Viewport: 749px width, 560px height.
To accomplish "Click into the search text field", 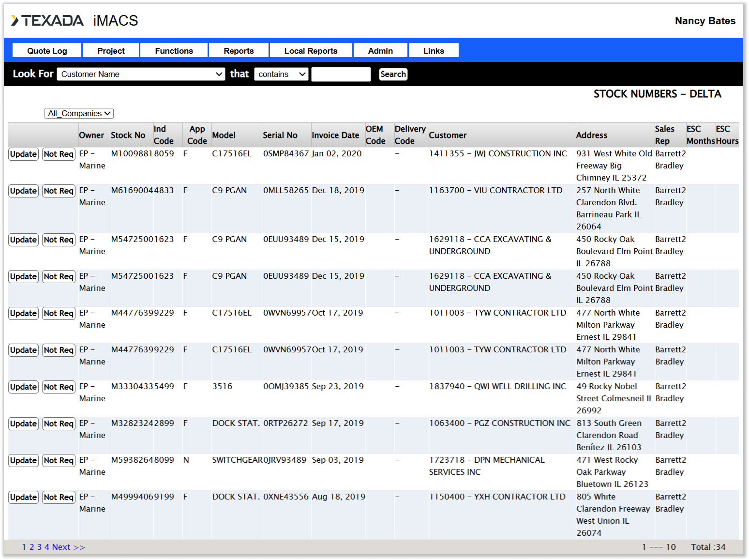I will point(341,74).
